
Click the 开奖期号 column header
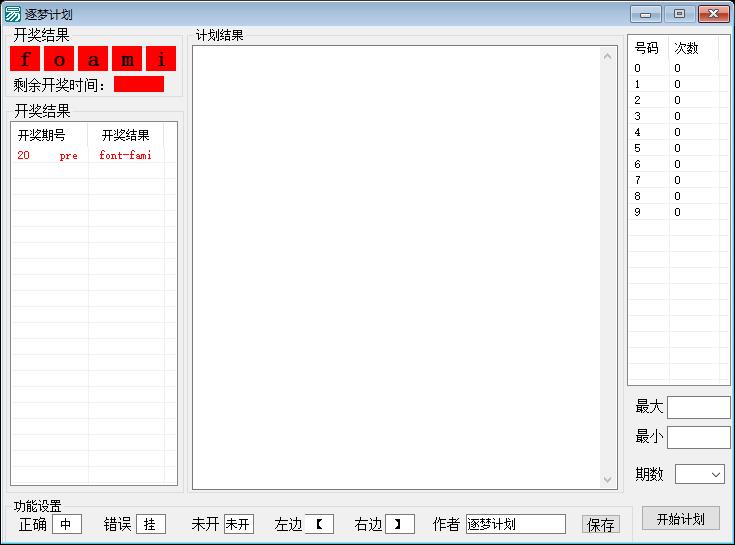pyautogui.click(x=49, y=135)
